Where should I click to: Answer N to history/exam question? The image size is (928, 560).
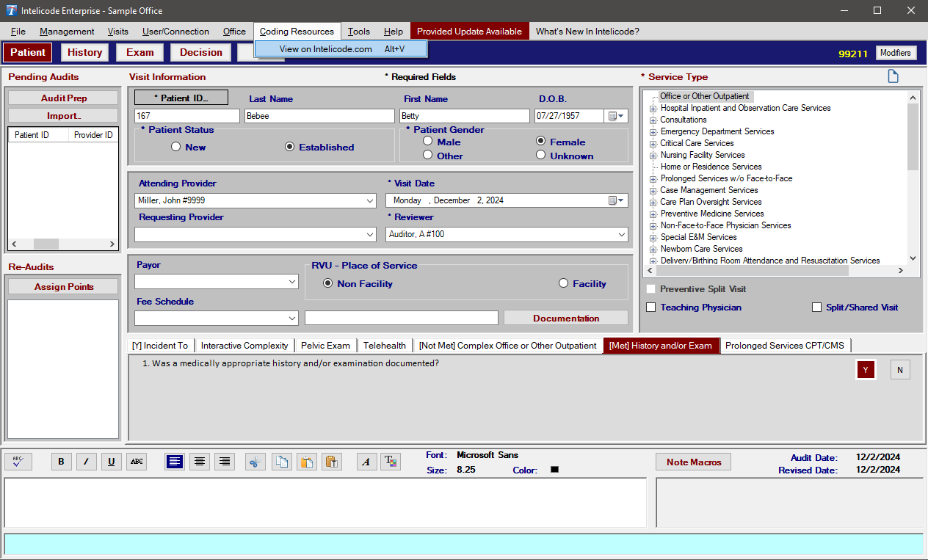pos(900,370)
